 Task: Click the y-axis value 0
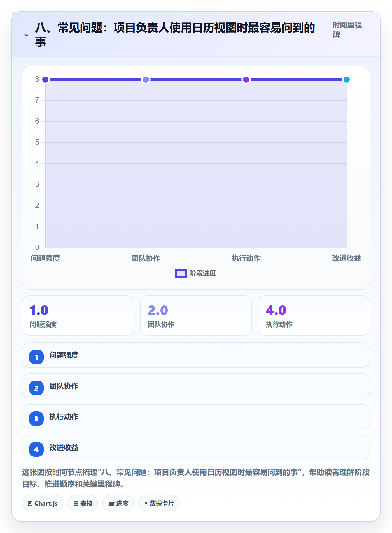(37, 247)
